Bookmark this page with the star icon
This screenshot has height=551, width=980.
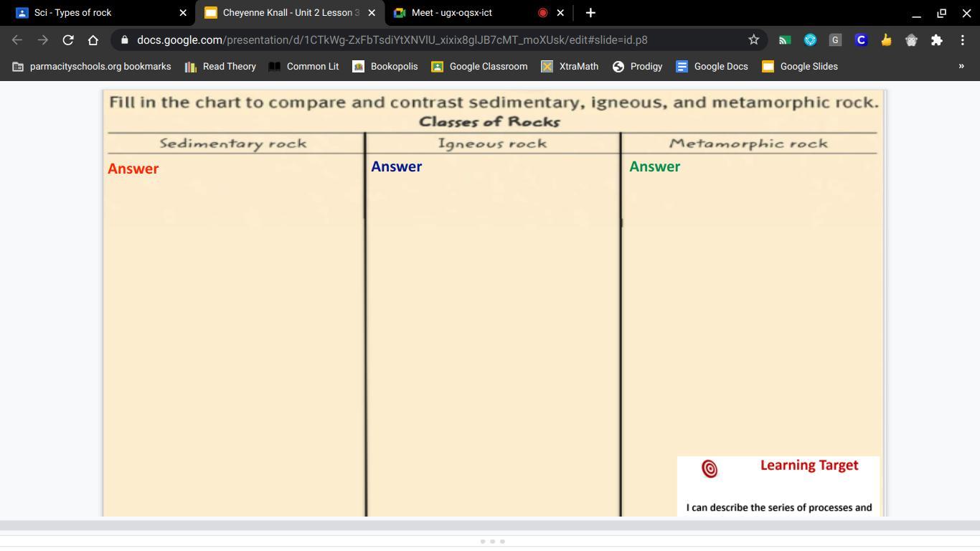coord(753,40)
